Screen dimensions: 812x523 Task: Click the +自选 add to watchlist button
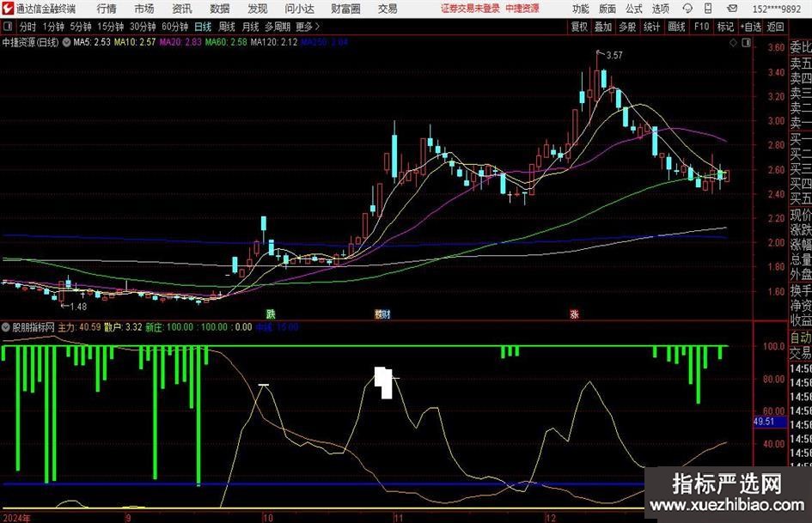pyautogui.click(x=751, y=27)
